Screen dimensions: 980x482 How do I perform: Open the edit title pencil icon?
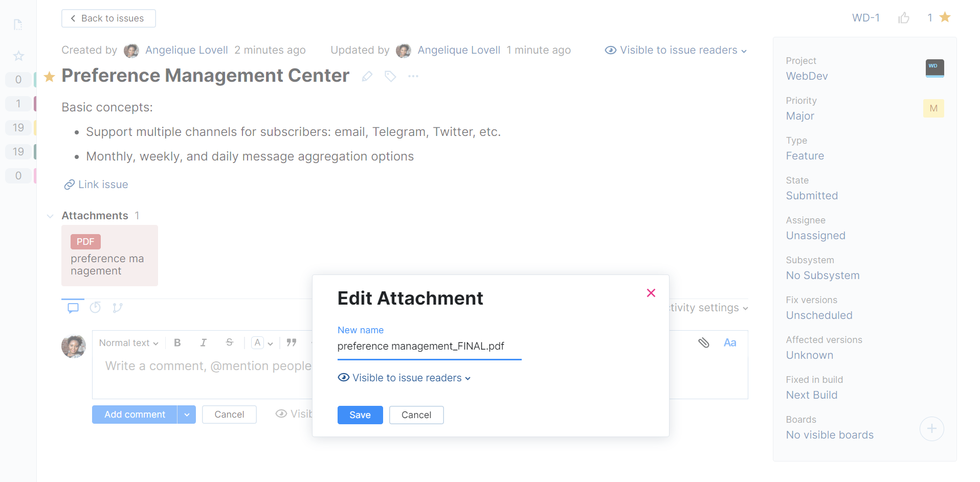[366, 76]
